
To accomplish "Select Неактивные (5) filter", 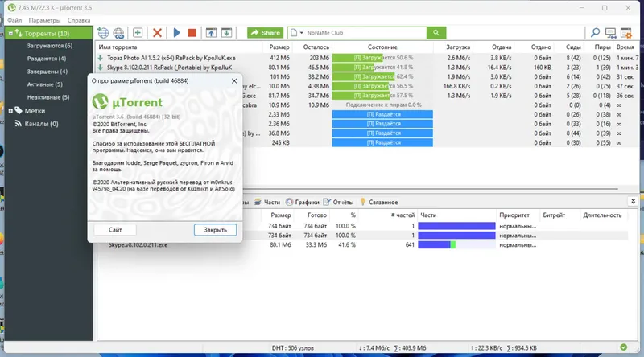I will [48, 97].
